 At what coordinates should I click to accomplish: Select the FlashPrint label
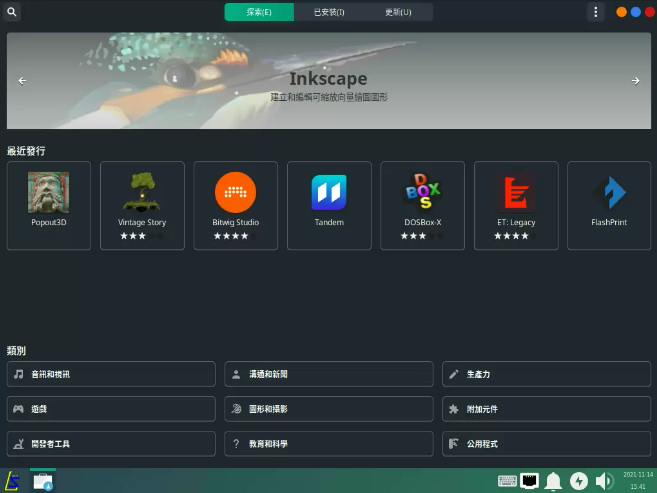[609, 222]
